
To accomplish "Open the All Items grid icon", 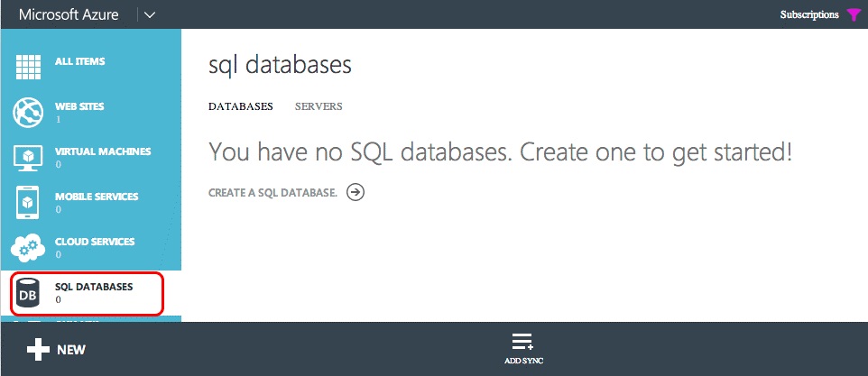I will click(28, 68).
